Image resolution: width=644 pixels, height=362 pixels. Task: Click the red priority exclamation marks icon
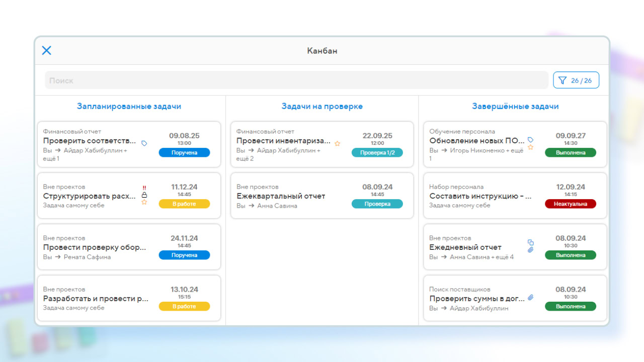[144, 188]
